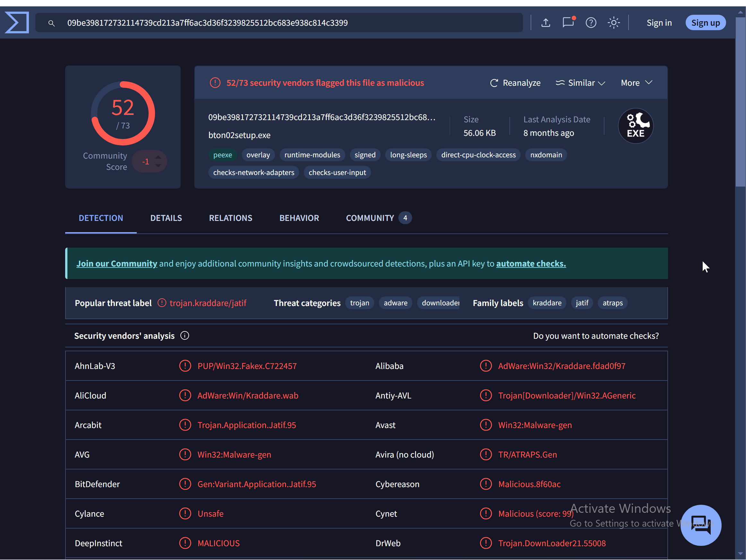Open the chat support bubble

701,525
